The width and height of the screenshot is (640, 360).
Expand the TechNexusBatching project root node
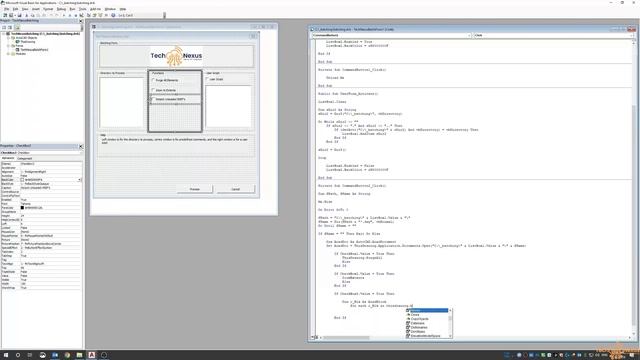coord(3,34)
